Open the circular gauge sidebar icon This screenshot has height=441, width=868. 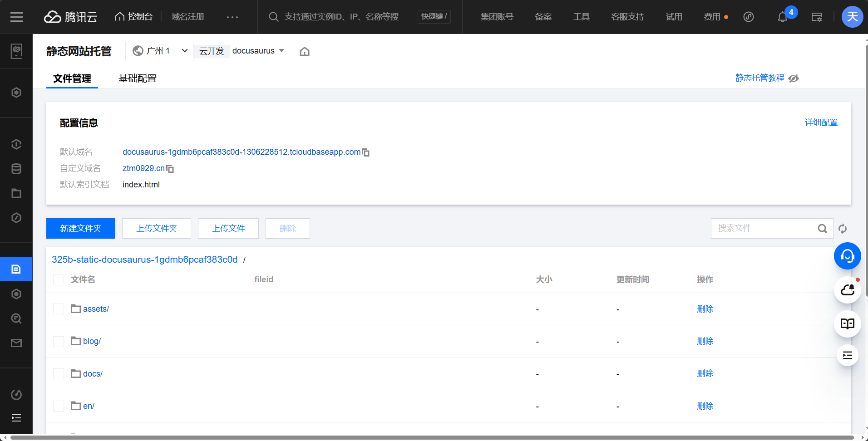[x=16, y=395]
